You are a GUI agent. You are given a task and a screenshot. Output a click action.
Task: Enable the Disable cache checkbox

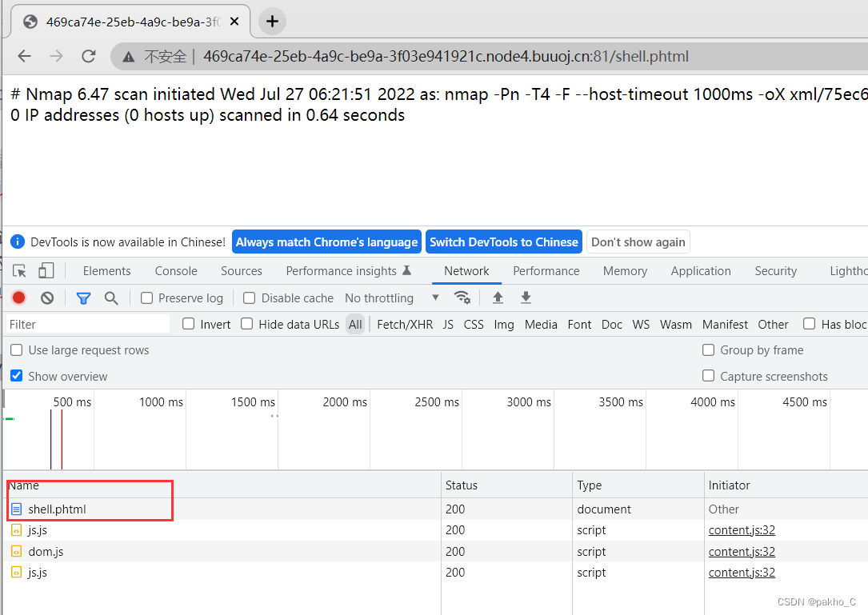pyautogui.click(x=249, y=298)
